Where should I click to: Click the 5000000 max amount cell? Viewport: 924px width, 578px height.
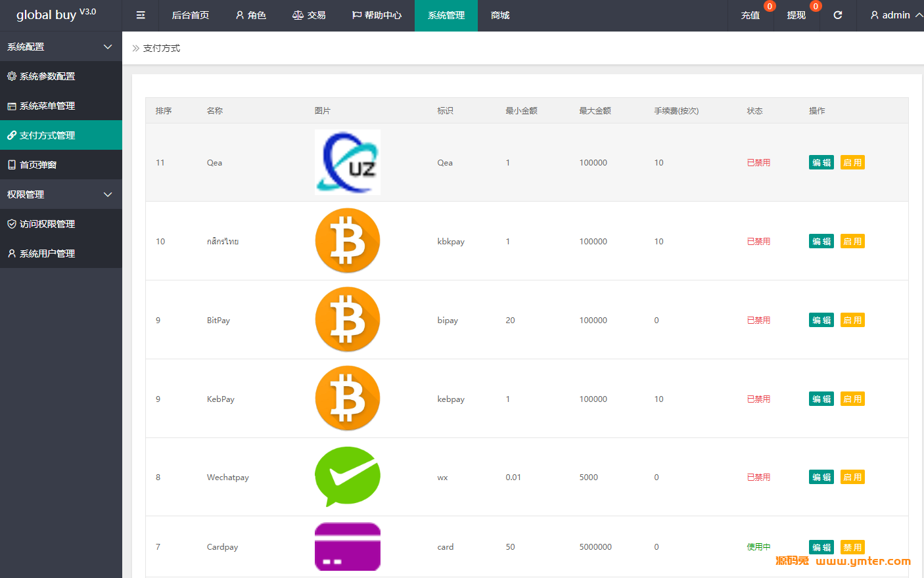point(595,546)
